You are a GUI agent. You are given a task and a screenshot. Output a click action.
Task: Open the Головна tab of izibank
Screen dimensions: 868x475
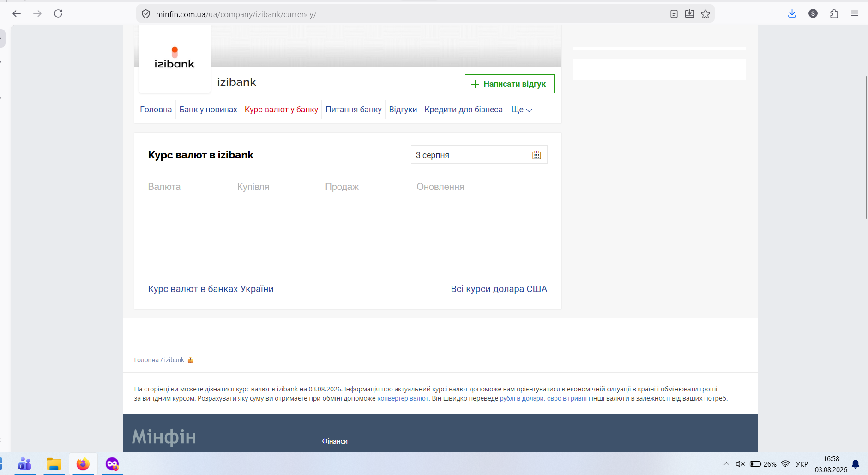[x=156, y=110]
